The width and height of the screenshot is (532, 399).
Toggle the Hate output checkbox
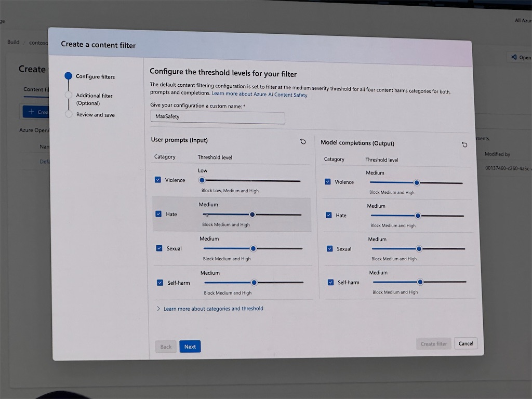pos(329,215)
